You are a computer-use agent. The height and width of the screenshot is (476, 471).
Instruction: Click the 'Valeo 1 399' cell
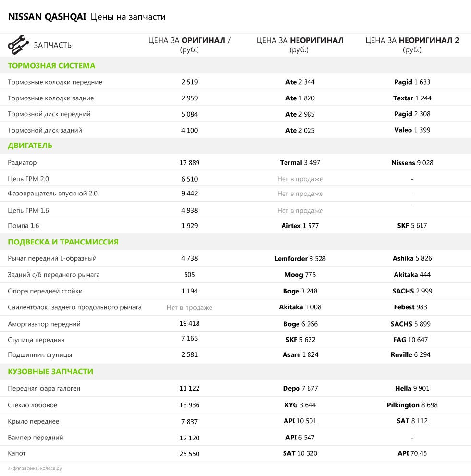[x=412, y=130]
